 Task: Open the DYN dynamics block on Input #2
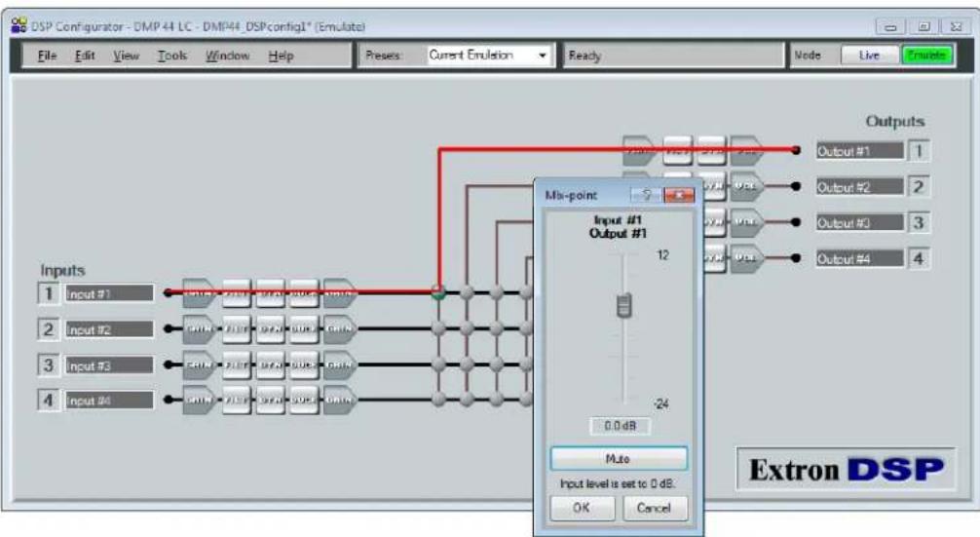[270, 328]
